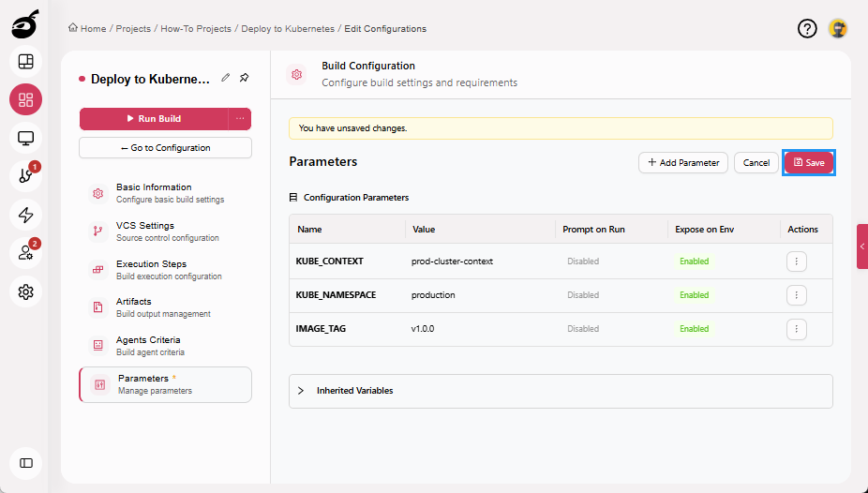Image resolution: width=868 pixels, height=493 pixels.
Task: Select the Parameters section
Action: point(166,384)
